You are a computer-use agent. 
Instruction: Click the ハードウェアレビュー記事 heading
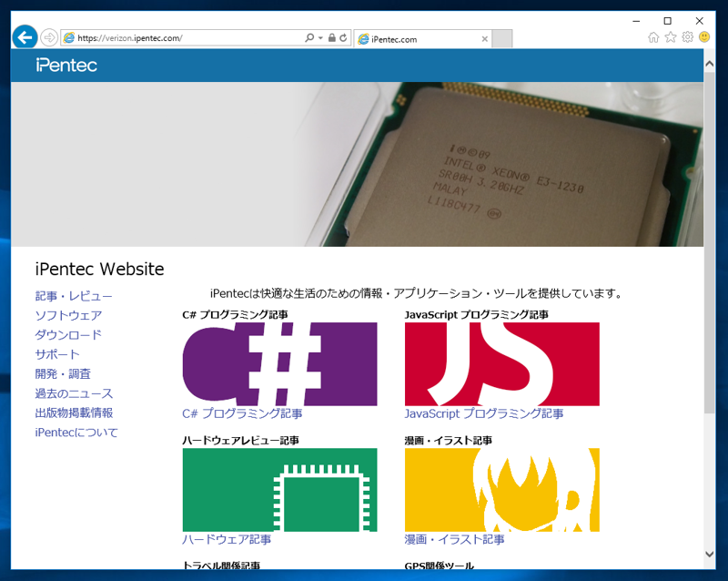[240, 441]
